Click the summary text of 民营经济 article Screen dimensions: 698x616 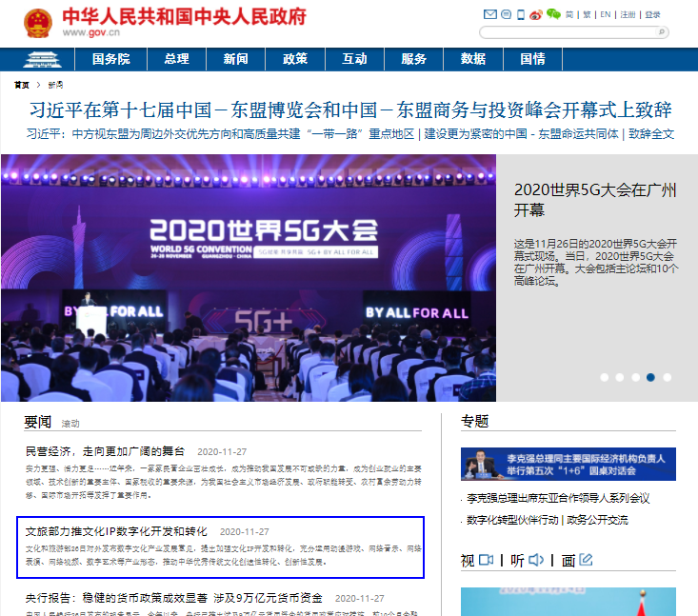coord(224,482)
